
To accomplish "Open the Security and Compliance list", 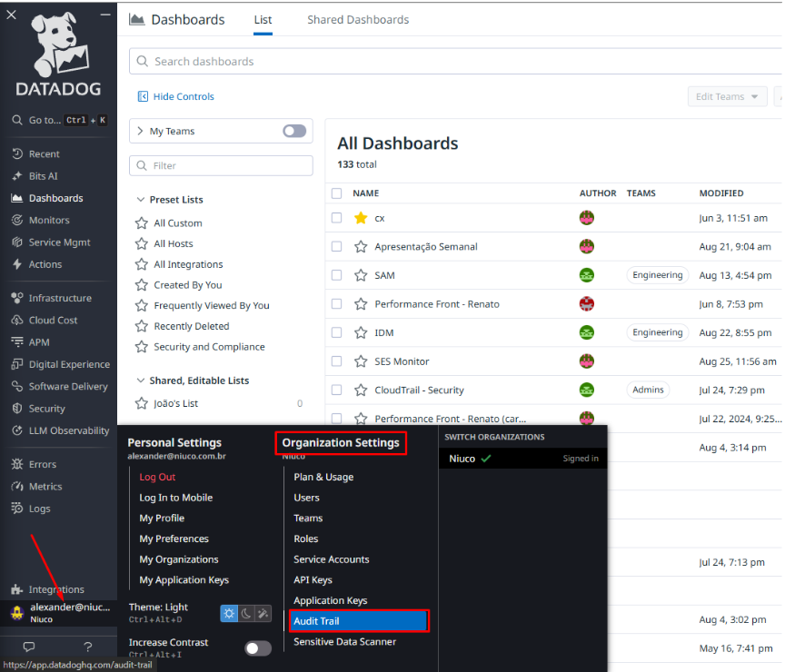I will click(x=209, y=347).
